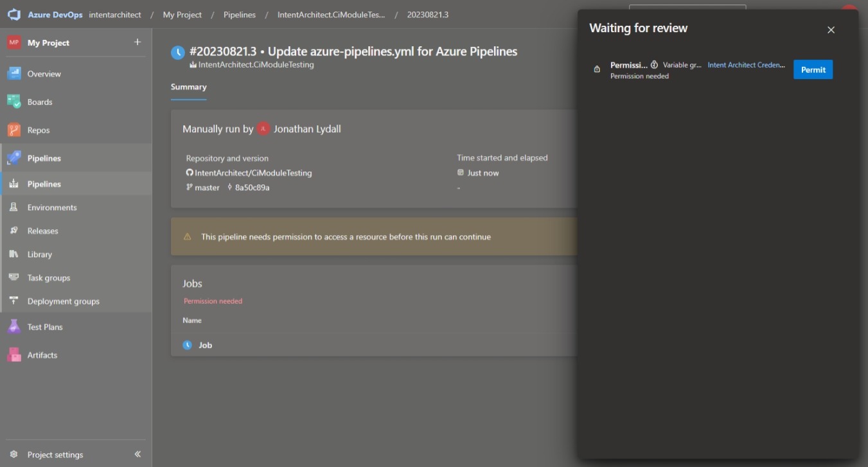Open the Repos icon in sidebar
868x467 pixels.
click(x=14, y=130)
